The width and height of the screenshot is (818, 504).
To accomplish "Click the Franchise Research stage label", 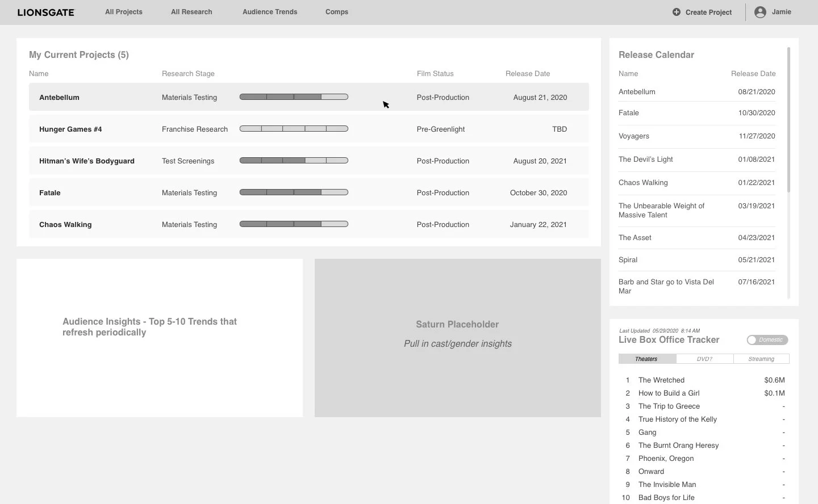I will [194, 129].
